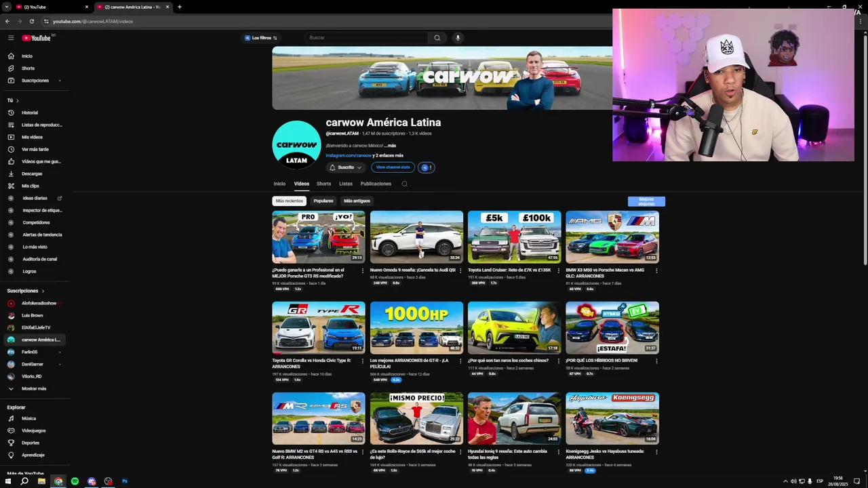The width and height of the screenshot is (868, 488).
Task: Open Deportes in the Explorar section
Action: (31, 443)
